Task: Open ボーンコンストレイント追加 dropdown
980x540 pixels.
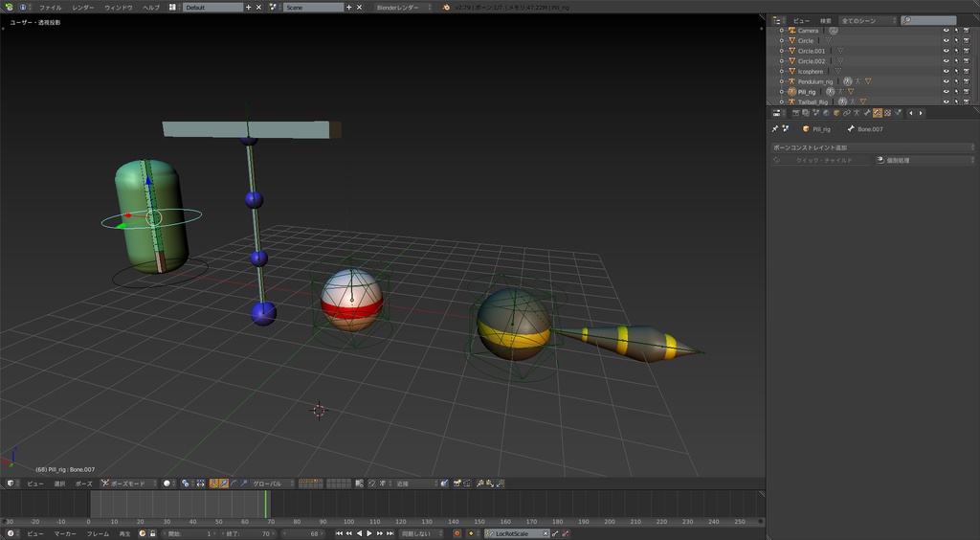Action: tap(873, 147)
